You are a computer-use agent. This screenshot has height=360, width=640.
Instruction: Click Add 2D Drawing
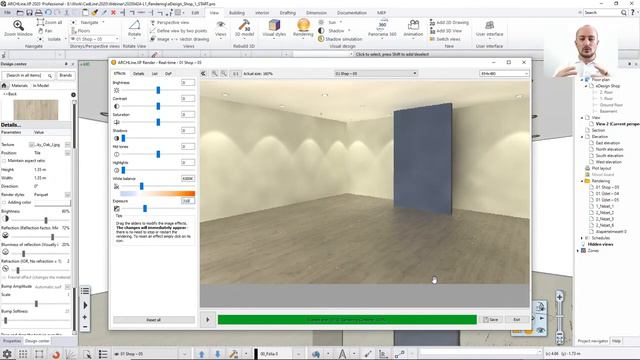click(x=449, y=22)
